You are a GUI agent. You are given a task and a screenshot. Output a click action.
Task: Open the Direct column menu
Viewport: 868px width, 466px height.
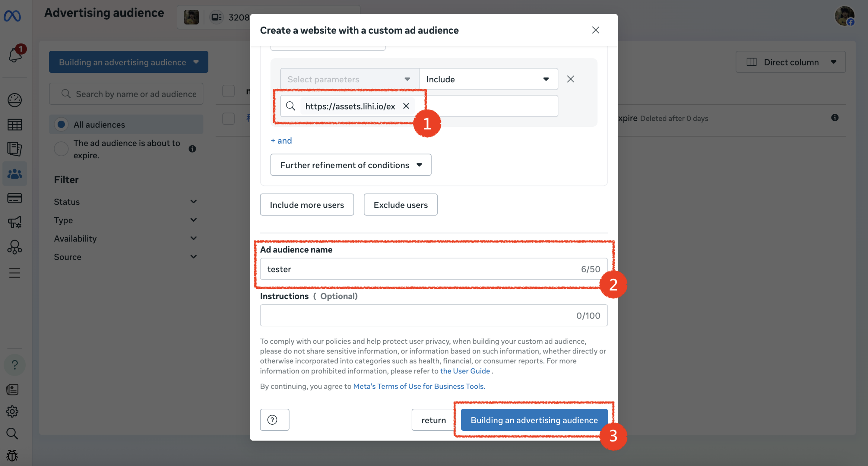click(790, 62)
